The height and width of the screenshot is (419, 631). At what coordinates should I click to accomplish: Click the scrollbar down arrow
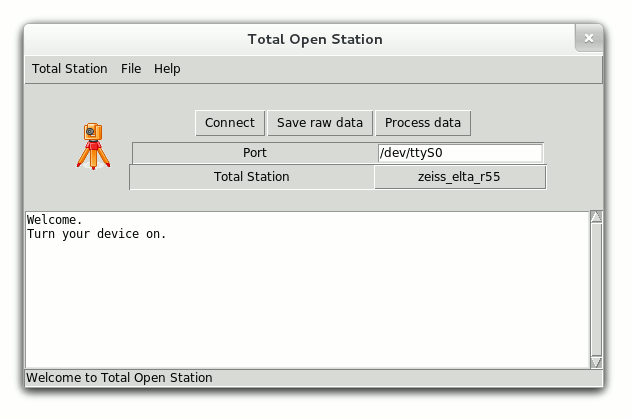pos(596,362)
